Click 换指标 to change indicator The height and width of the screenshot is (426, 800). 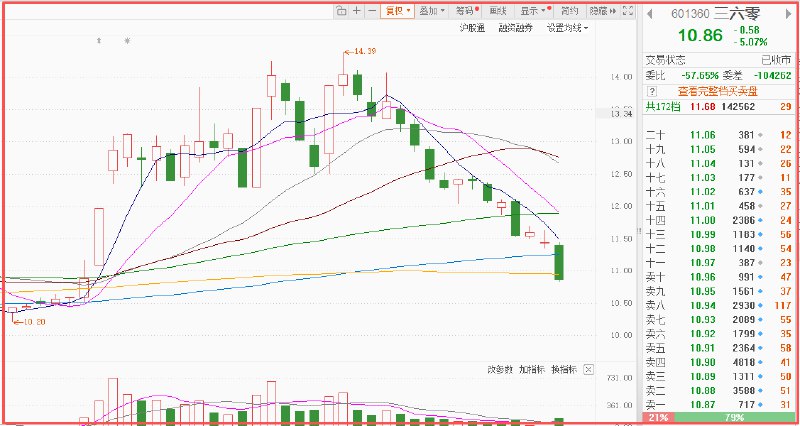564,369
